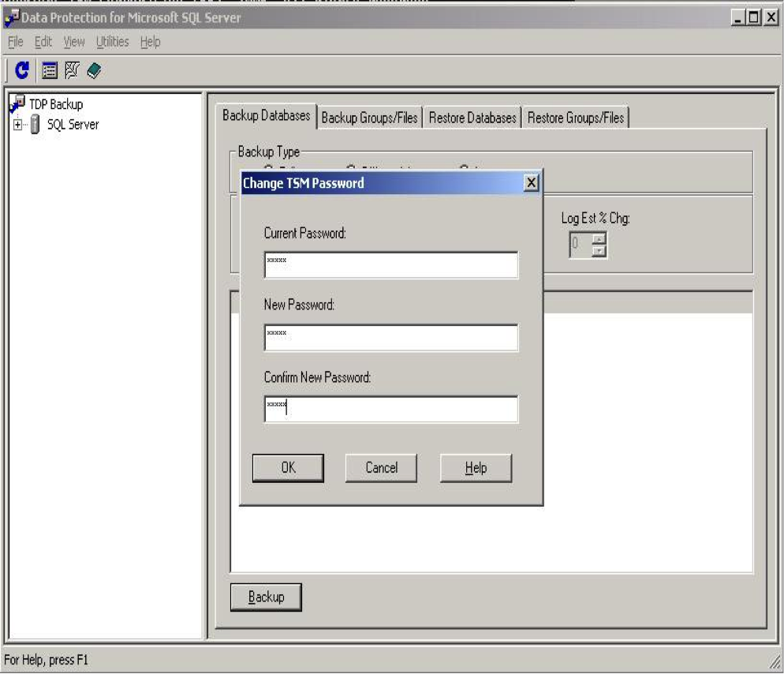The image size is (784, 674).
Task: Increase Log Est % Chg spinner up arrow
Action: tap(599, 238)
